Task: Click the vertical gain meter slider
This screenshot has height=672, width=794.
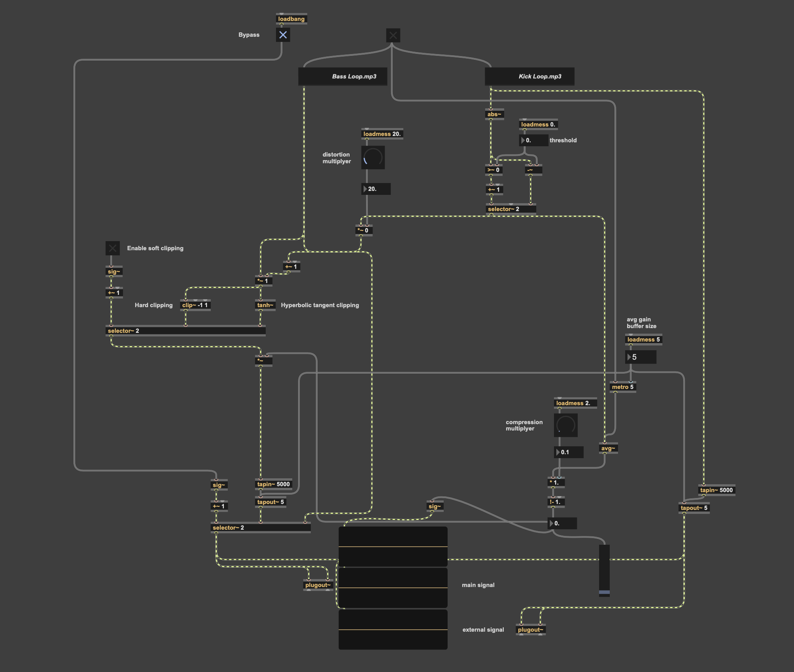Action: pos(604,570)
